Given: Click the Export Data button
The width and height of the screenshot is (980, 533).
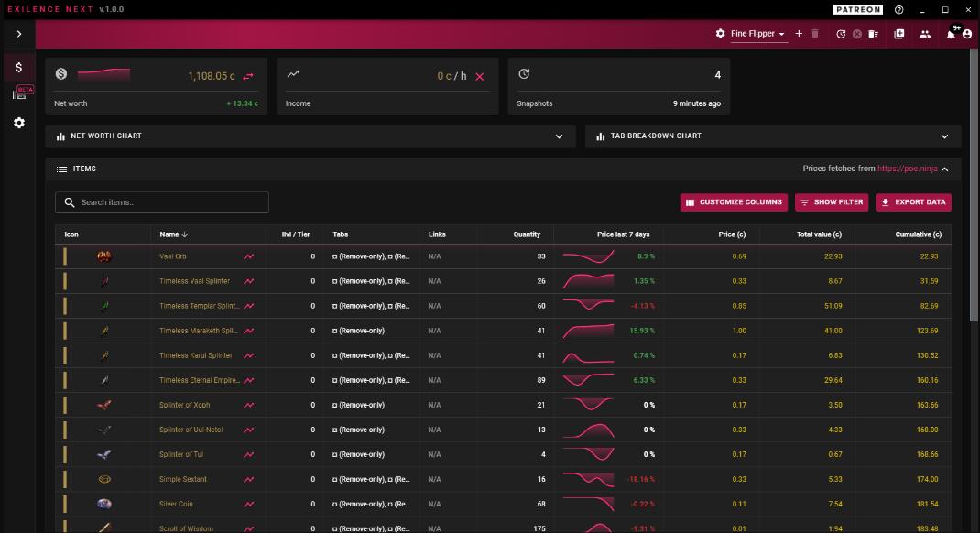Looking at the screenshot, I should pyautogui.click(x=913, y=202).
